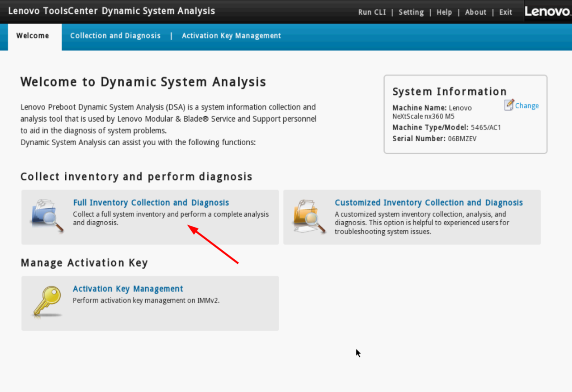Click the Change edit pencil icon
The width and height of the screenshot is (572, 392).
pos(509,105)
